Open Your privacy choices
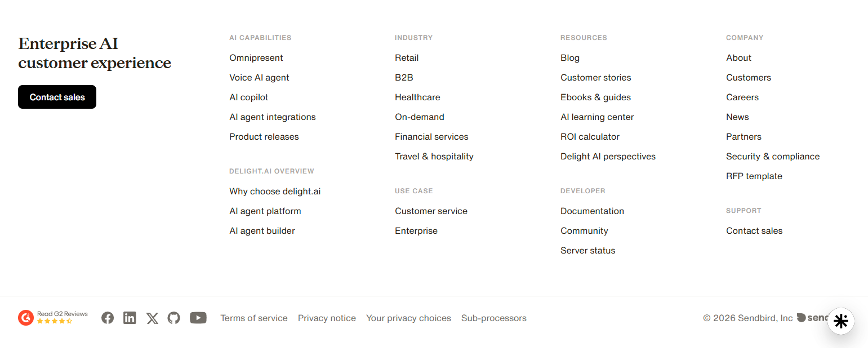This screenshot has height=360, width=868. [x=408, y=318]
